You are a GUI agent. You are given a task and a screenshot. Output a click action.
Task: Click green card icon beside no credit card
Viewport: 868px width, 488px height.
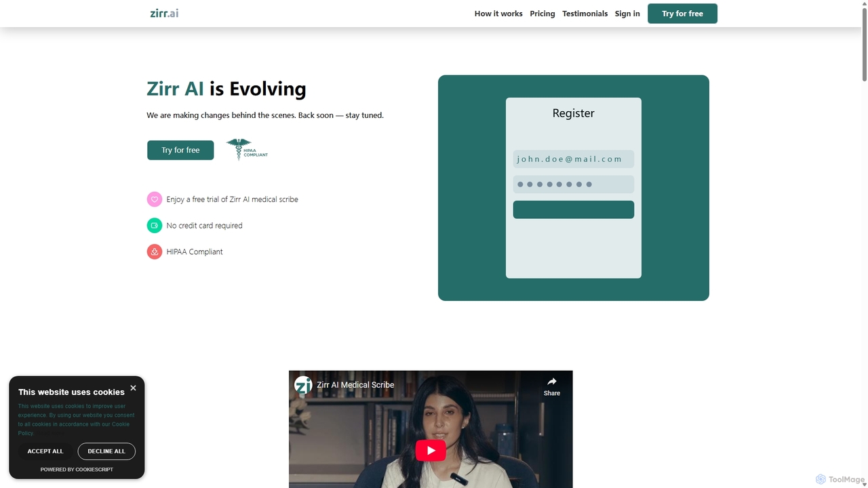(x=155, y=226)
